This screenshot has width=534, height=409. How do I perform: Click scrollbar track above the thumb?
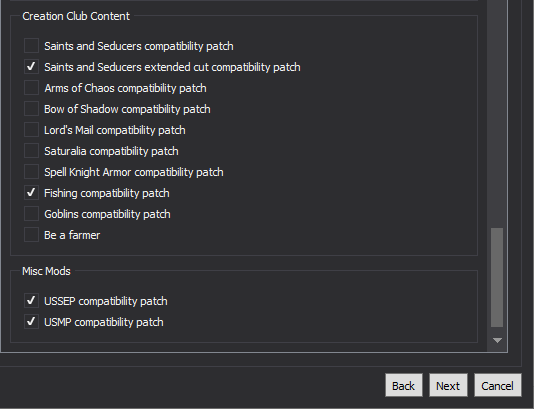497,112
